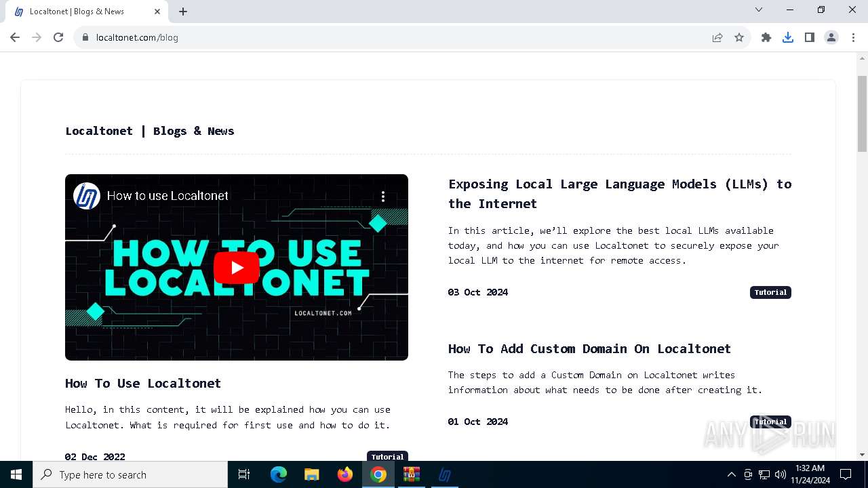Launch Microsoft Edge from the taskbar

(279, 474)
